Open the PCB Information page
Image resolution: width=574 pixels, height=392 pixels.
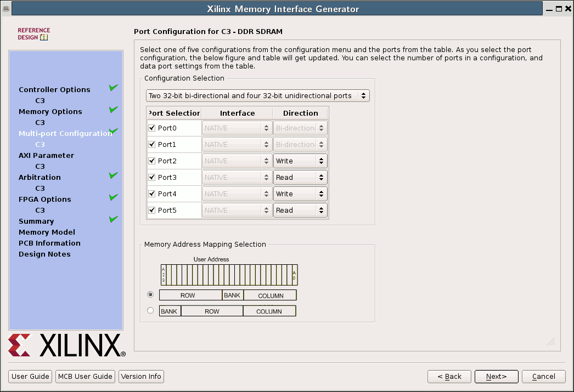[x=49, y=243]
